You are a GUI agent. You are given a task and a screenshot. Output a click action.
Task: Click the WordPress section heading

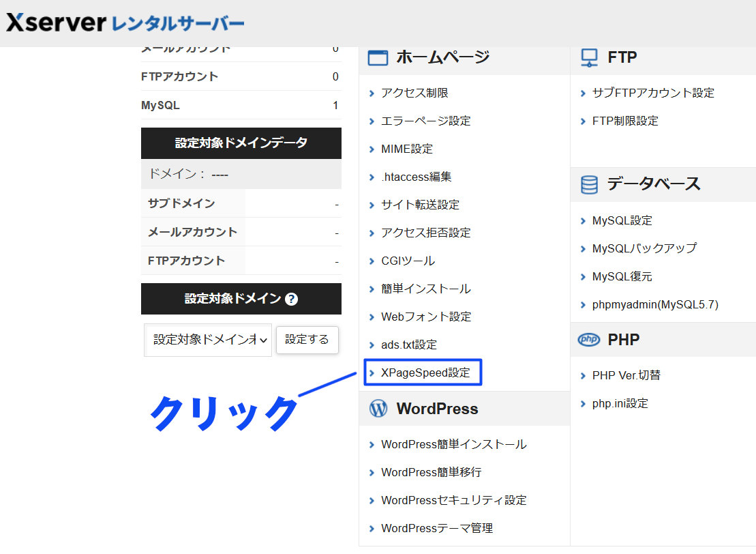(x=437, y=409)
